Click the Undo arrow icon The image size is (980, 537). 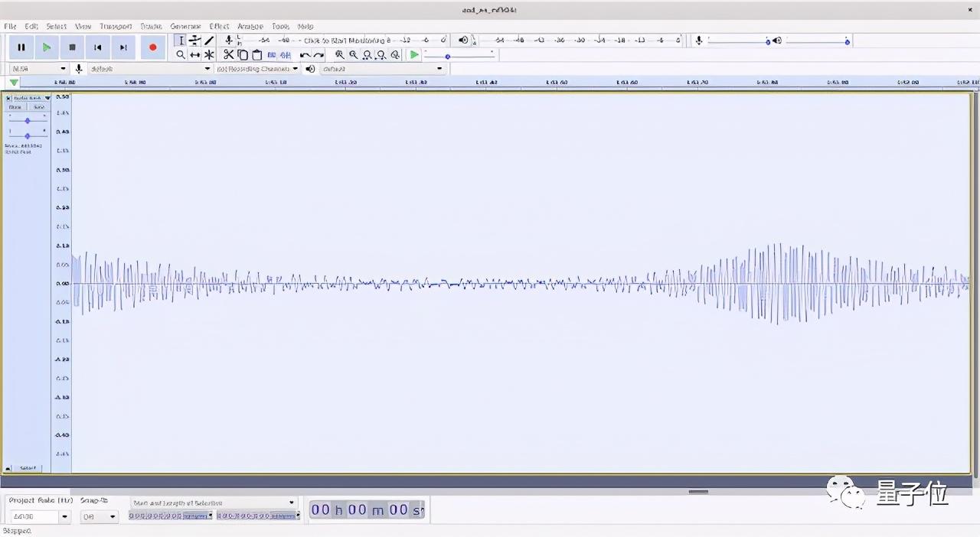pyautogui.click(x=305, y=55)
